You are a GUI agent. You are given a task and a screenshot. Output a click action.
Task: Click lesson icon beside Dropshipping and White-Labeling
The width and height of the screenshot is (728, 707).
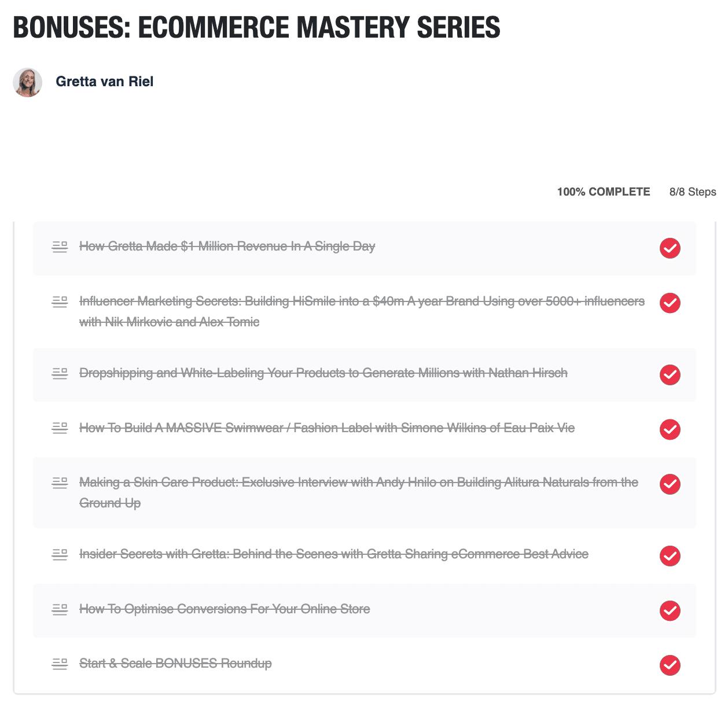[x=60, y=374]
